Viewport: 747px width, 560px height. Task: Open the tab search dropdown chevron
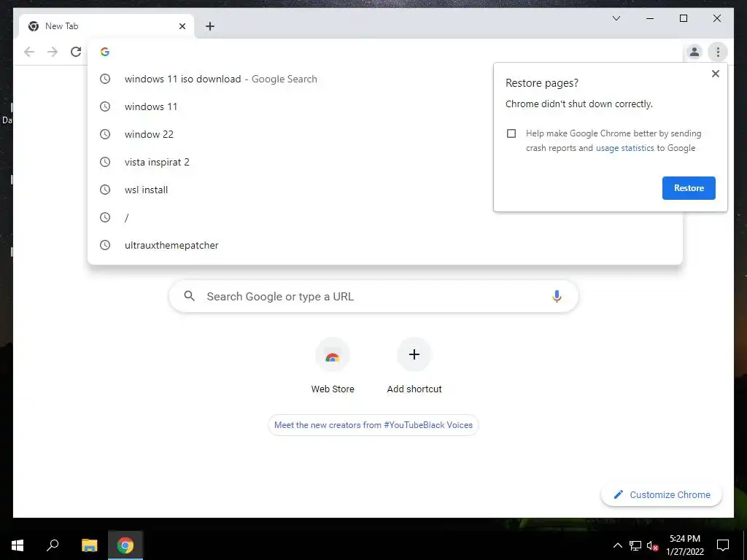616,18
